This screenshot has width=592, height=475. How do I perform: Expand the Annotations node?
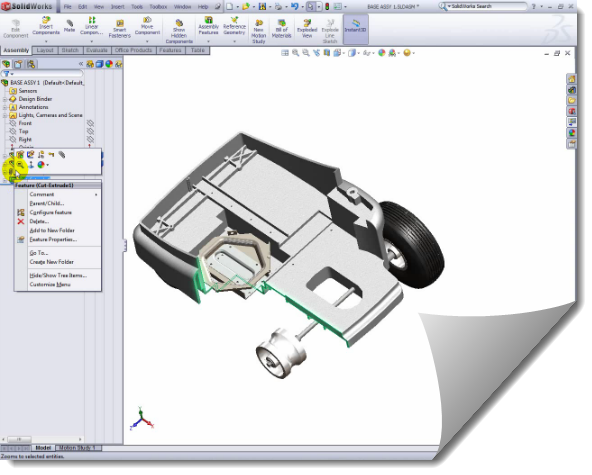click(x=5, y=107)
